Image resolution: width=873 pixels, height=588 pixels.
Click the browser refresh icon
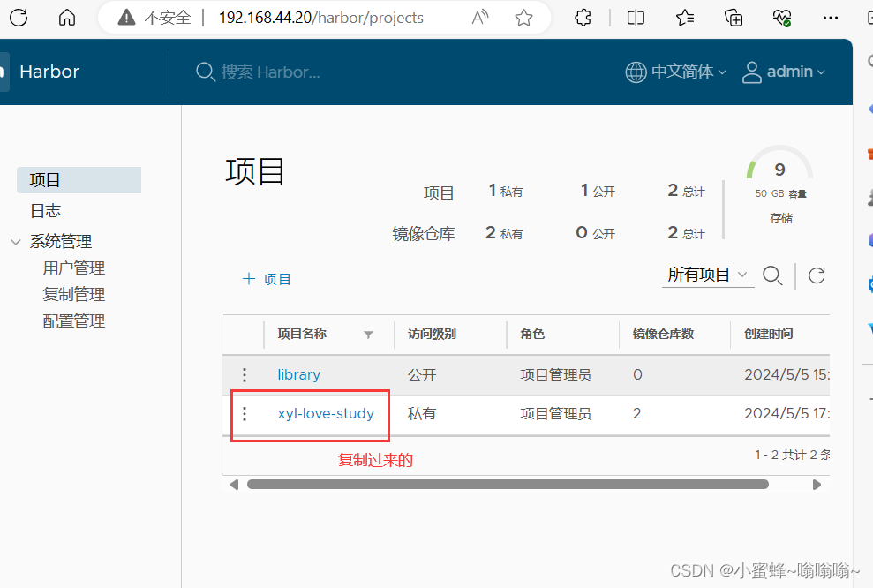pos(19,18)
